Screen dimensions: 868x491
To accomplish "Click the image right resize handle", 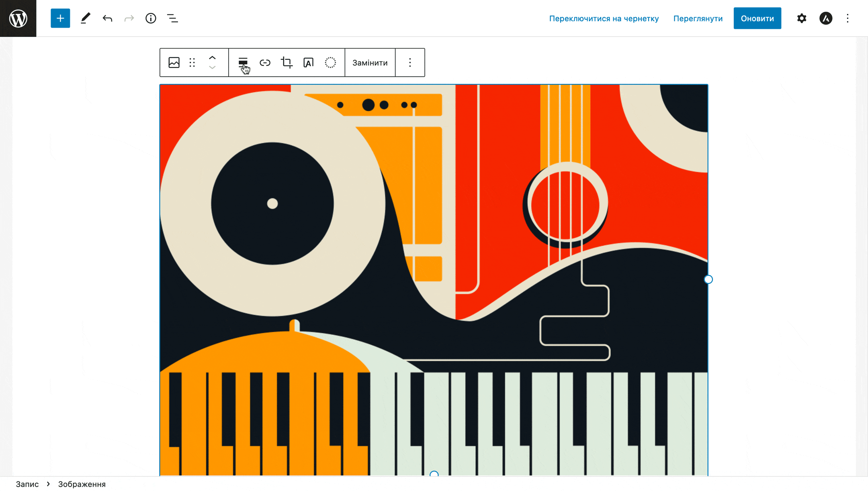I will tap(708, 279).
